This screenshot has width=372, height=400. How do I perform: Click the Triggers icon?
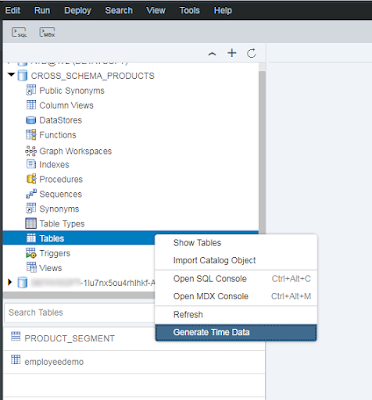(x=31, y=253)
